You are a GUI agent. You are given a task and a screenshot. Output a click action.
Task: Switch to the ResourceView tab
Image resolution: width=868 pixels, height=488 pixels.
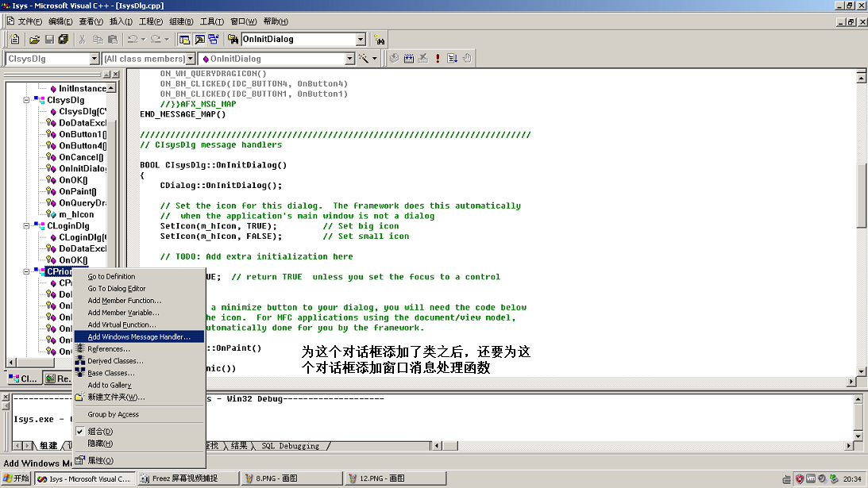pos(57,378)
